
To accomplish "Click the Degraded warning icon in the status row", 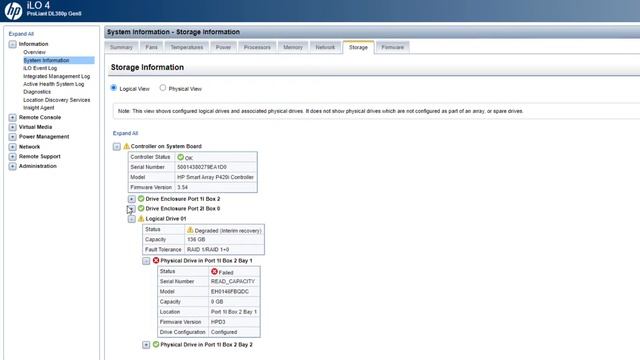I will [x=190, y=230].
